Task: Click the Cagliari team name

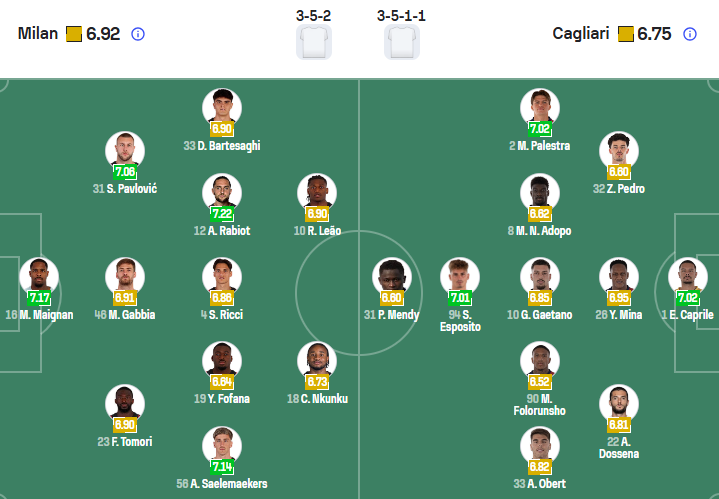Action: point(581,33)
